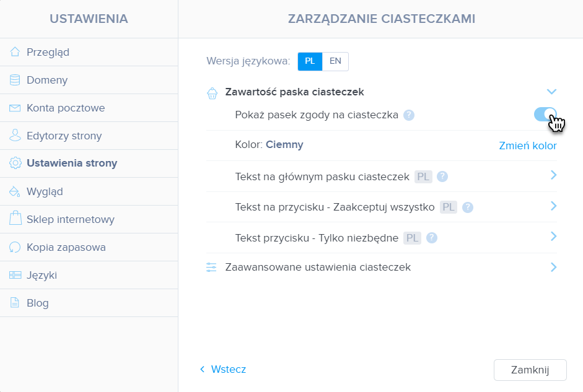
Task: Select the PL language version button
Action: (310, 61)
